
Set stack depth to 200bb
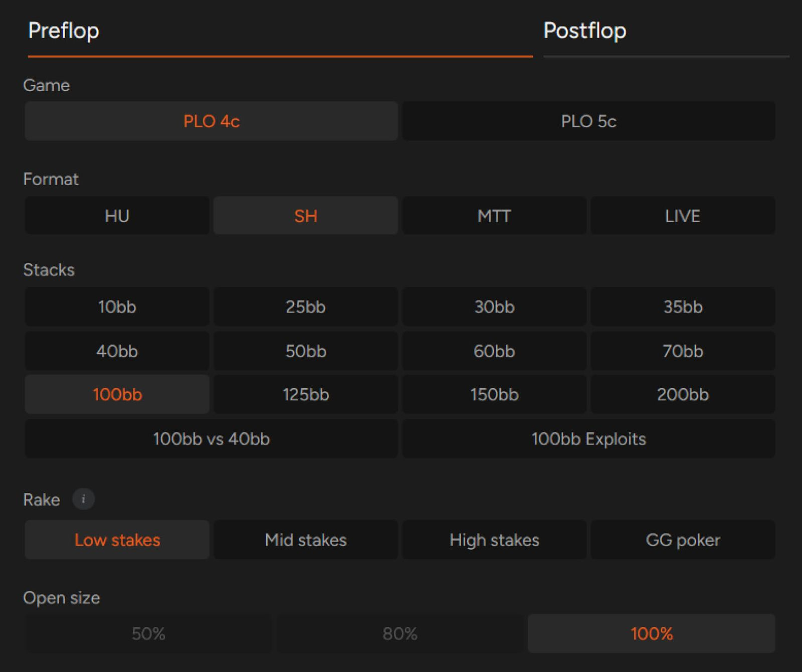(x=683, y=395)
